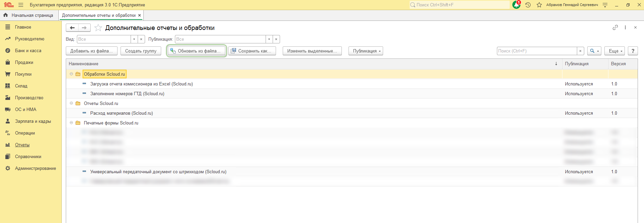Open the main hamburger menu
This screenshot has width=644, height=223.
click(x=21, y=5)
